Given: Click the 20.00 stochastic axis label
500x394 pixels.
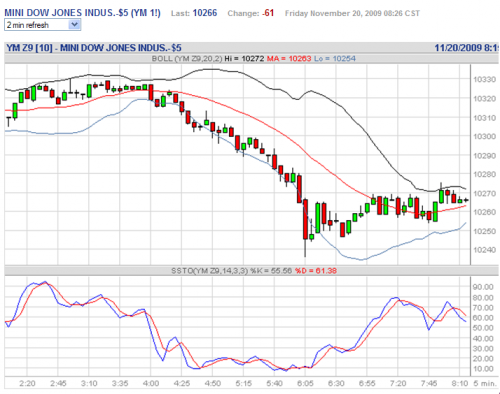Looking at the screenshot, I should (x=483, y=359).
